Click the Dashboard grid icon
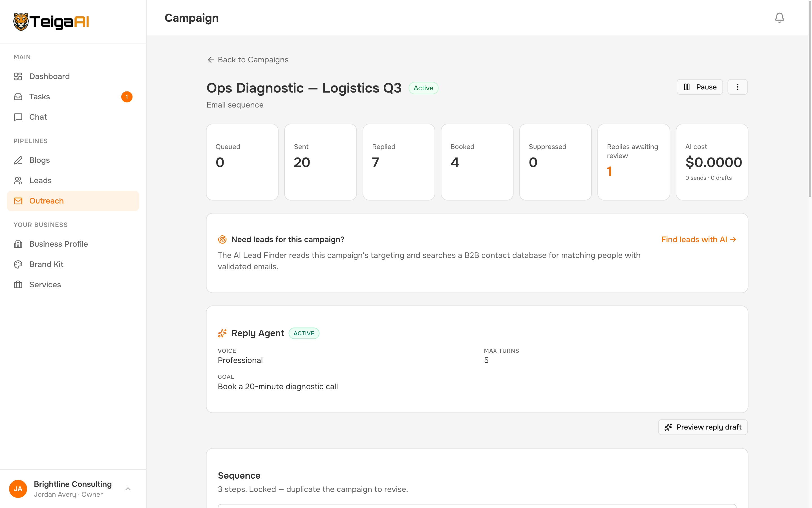812x508 pixels. (x=18, y=76)
